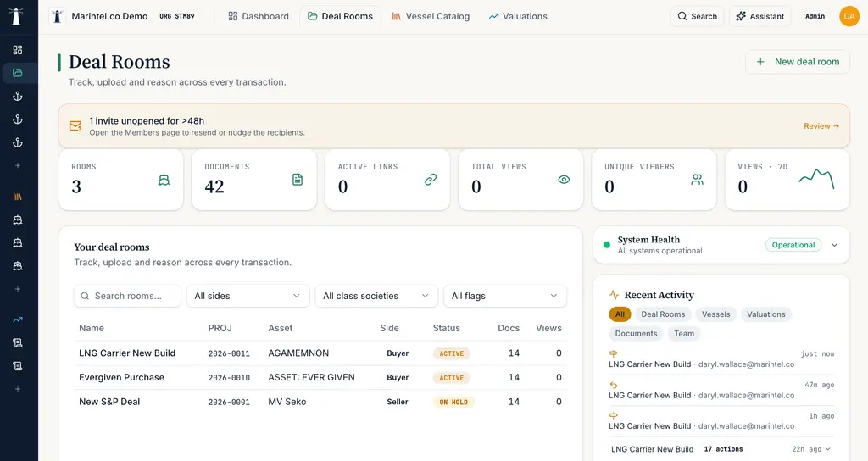The image size is (868, 461).
Task: Open the dashboard grid icon in the sidebar
Action: click(18, 50)
